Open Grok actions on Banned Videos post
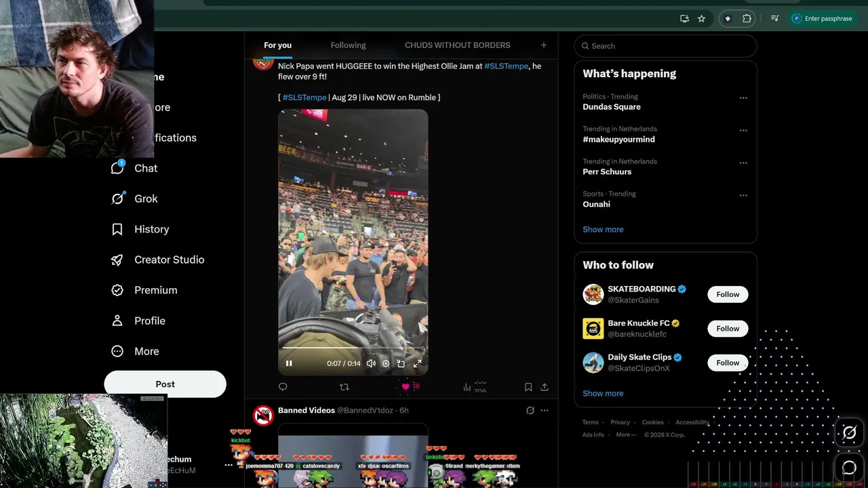 (x=530, y=410)
